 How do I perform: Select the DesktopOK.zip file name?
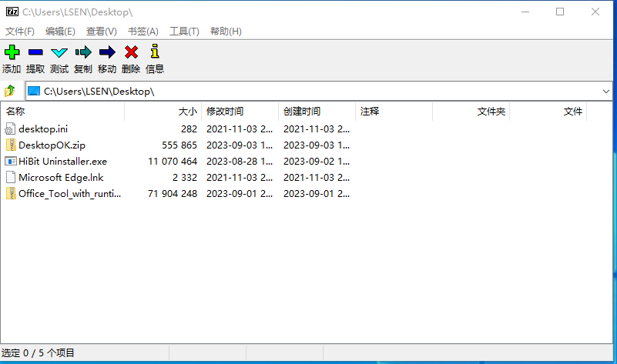click(52, 145)
